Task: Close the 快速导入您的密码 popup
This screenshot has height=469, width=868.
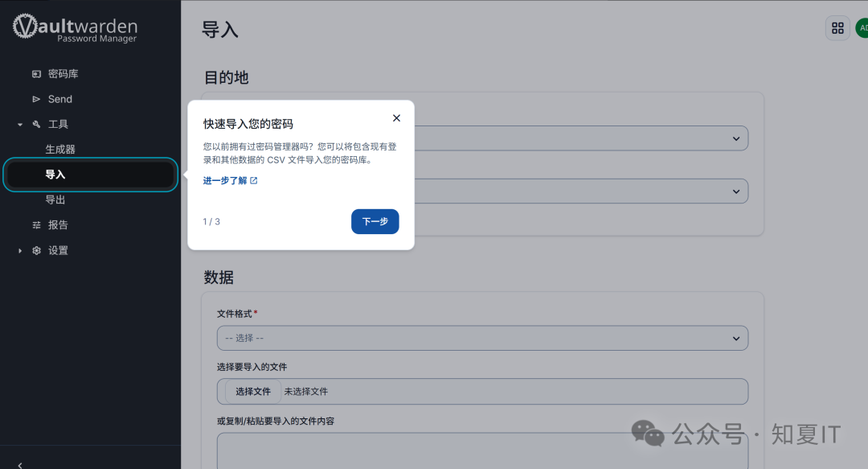Action: pyautogui.click(x=396, y=118)
